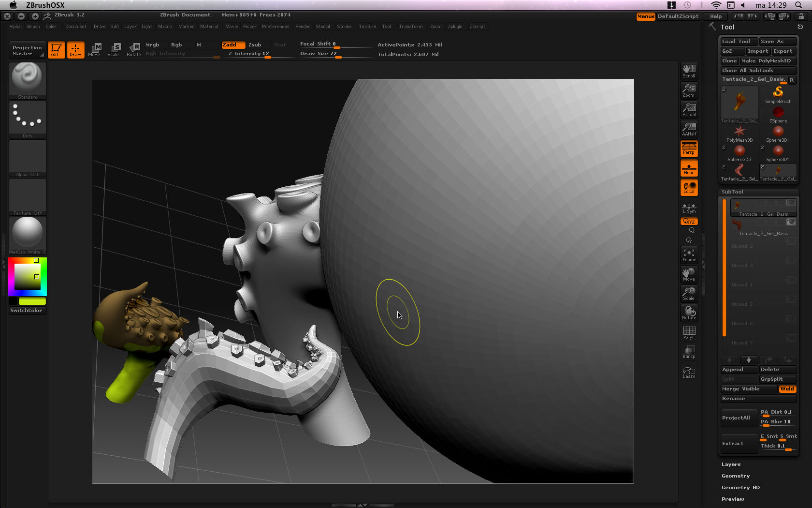The width and height of the screenshot is (812, 508).
Task: Open the Alpha Off selector
Action: 28,158
